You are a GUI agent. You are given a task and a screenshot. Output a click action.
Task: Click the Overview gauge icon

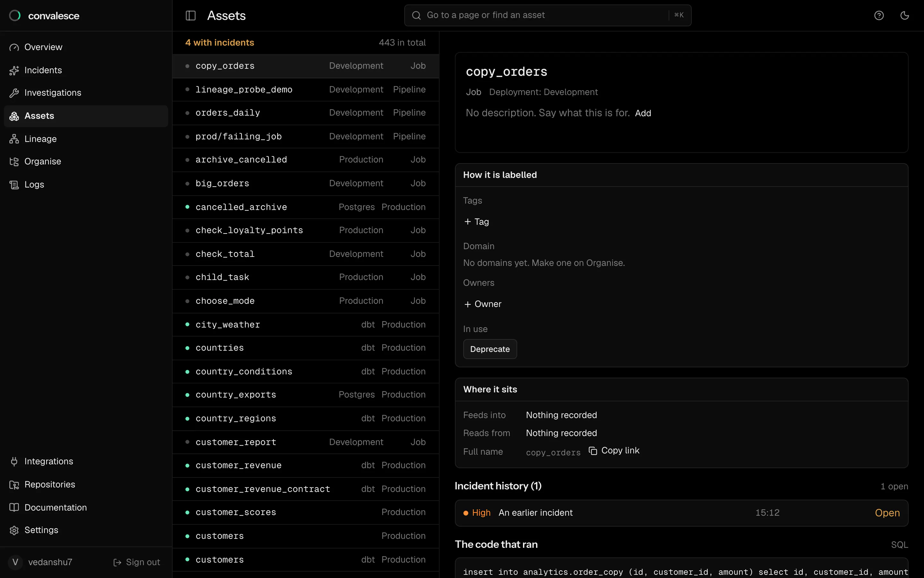(x=14, y=48)
